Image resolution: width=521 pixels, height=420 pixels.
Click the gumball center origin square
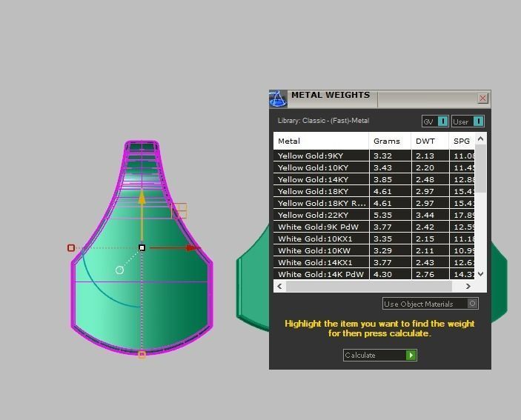(142, 247)
